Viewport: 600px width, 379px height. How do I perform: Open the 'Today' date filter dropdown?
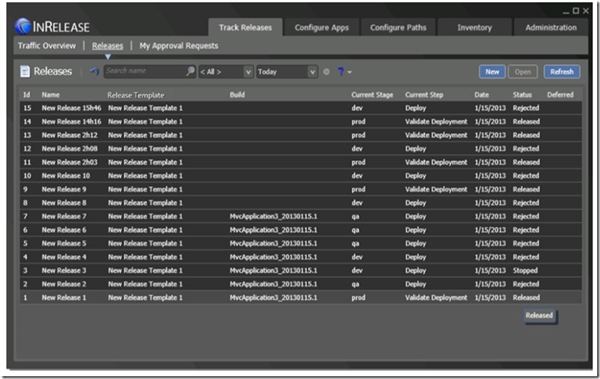(x=287, y=72)
